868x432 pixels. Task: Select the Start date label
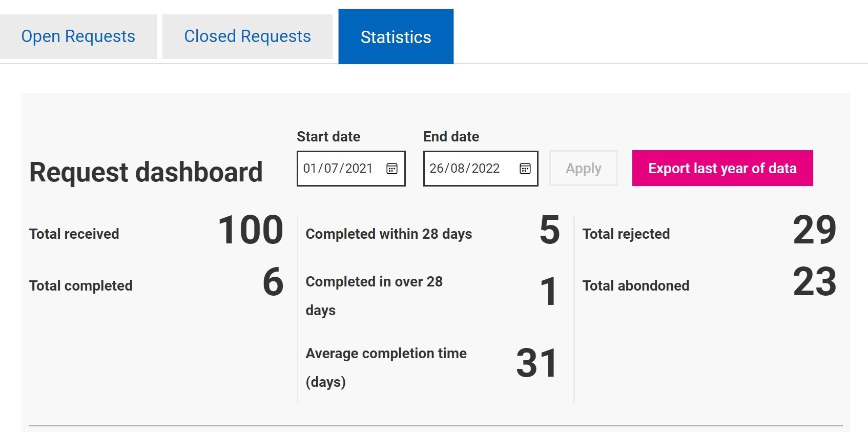(x=328, y=136)
